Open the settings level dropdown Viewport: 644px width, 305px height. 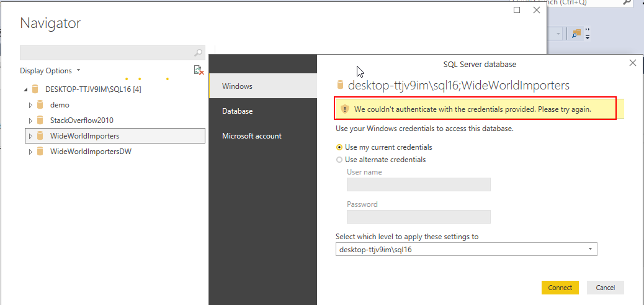tap(466, 250)
